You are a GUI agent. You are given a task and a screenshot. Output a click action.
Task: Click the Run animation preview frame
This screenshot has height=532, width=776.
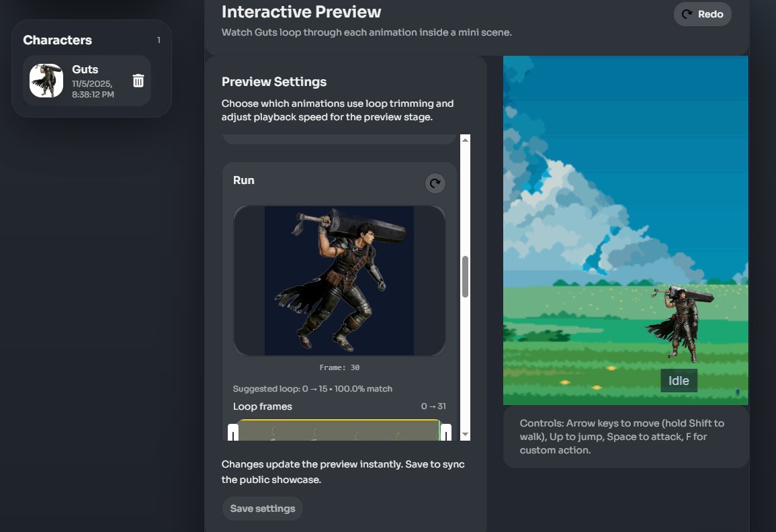(x=339, y=281)
